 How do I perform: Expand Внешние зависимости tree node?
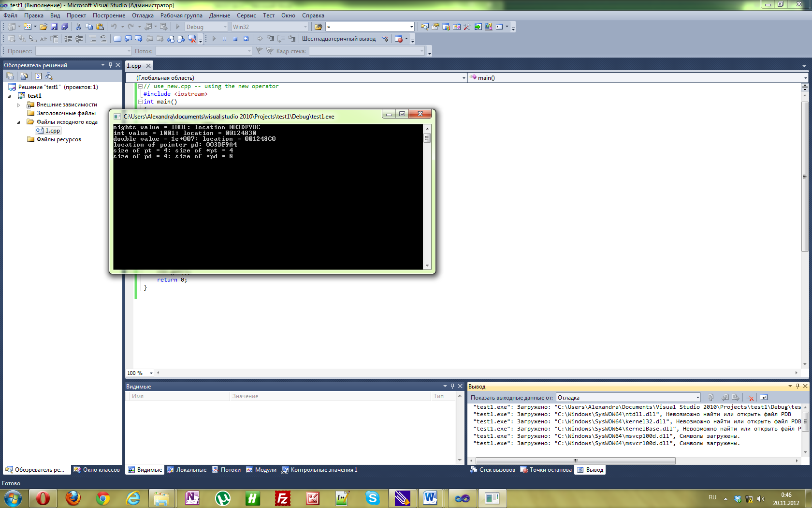[x=19, y=105]
